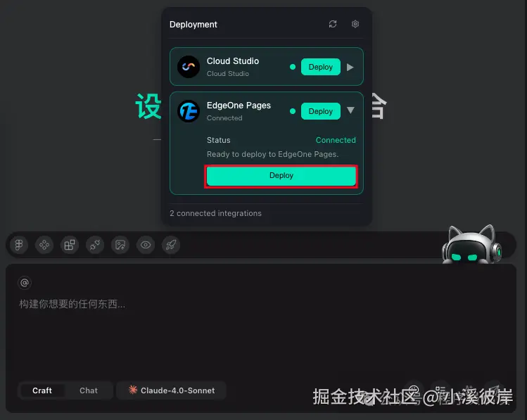Click 'Ready to deploy to EdgeOne Pages.' text
This screenshot has height=420, width=527.
point(272,154)
